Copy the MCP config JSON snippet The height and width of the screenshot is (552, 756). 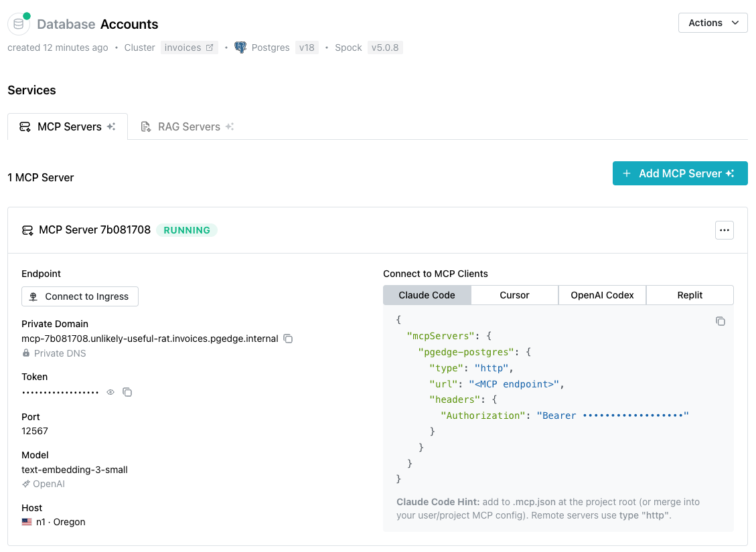pyautogui.click(x=721, y=321)
